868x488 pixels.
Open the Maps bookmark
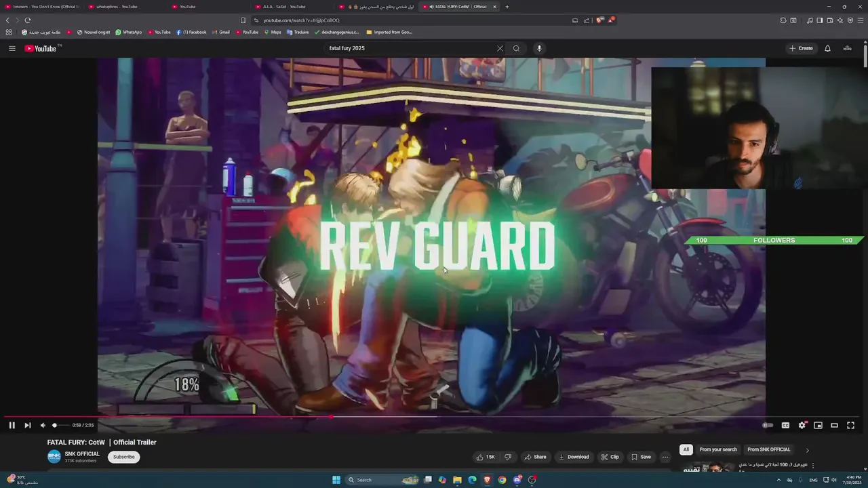273,32
